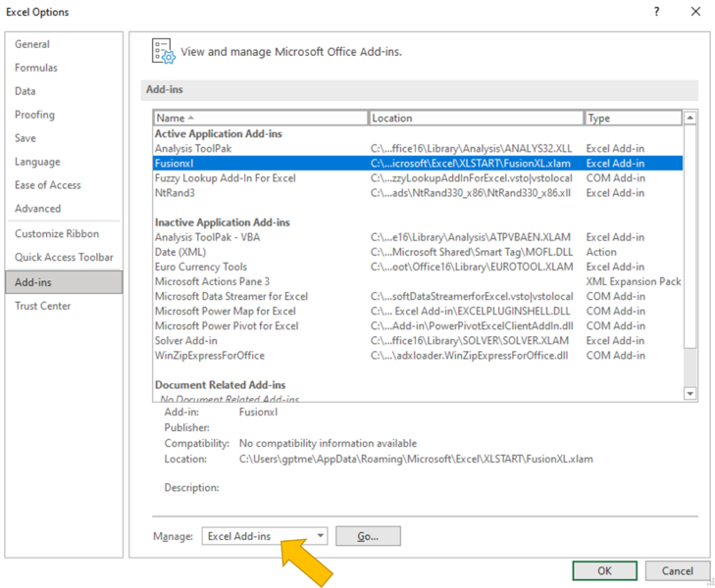Select Microsoft Data Streamer for Excel
The image size is (715, 588).
tap(418, 297)
